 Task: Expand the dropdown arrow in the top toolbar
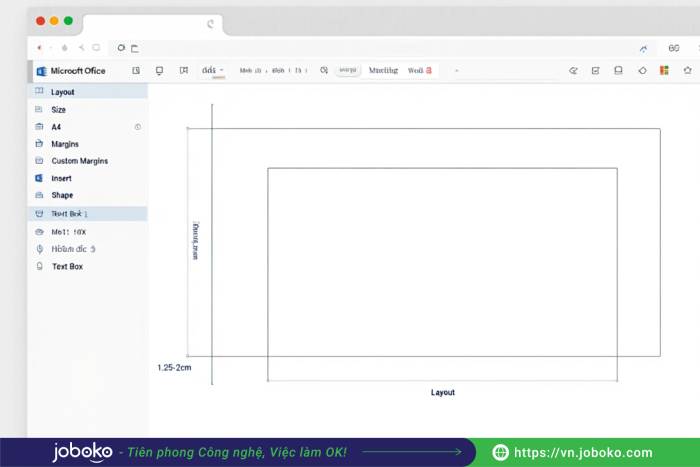point(222,70)
